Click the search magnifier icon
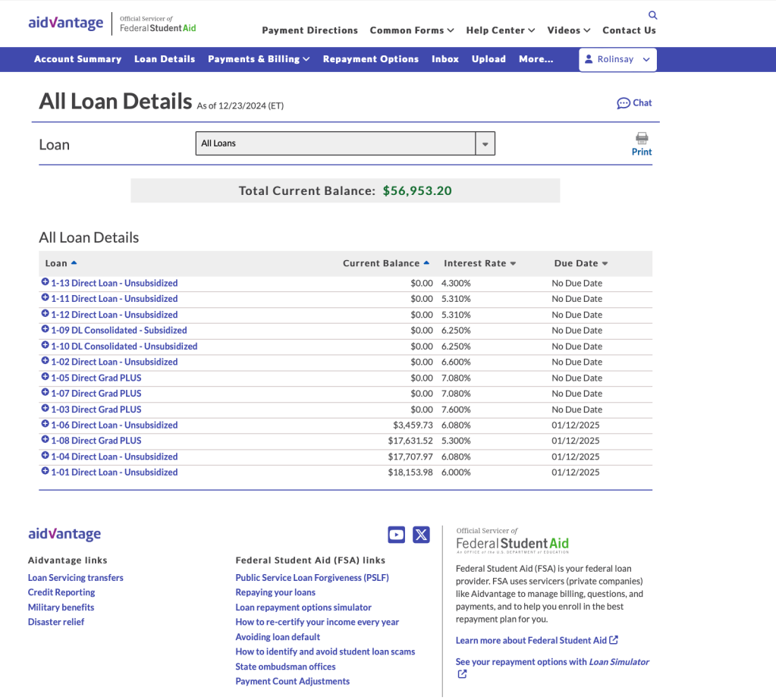This screenshot has height=700, width=776. 652,15
